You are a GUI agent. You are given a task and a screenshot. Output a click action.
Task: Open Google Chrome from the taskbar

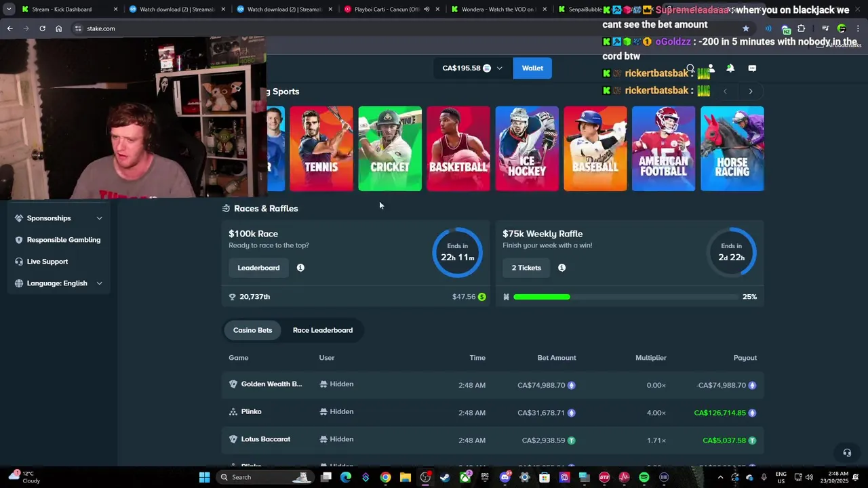pyautogui.click(x=385, y=477)
